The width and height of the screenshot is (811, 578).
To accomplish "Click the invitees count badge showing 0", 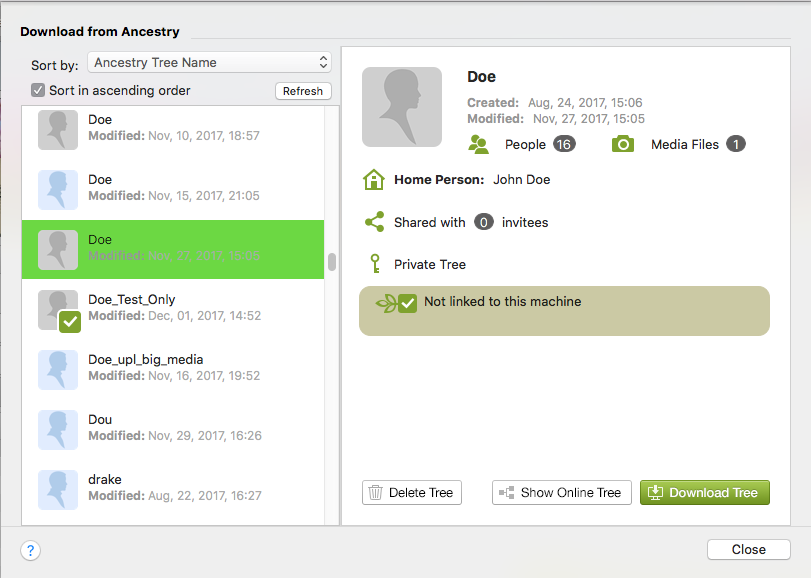I will pos(484,222).
